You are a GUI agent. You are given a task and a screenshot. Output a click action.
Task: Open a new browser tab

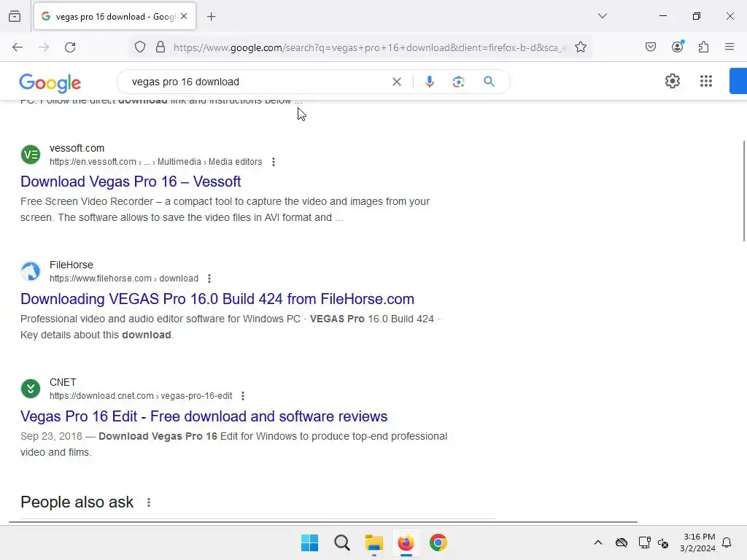(212, 17)
